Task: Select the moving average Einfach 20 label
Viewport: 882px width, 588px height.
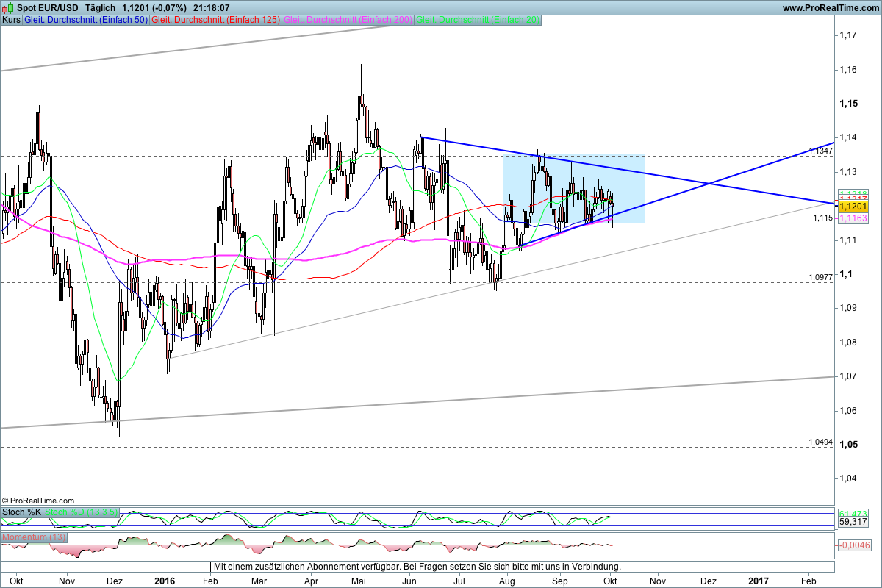Action: 478,20
